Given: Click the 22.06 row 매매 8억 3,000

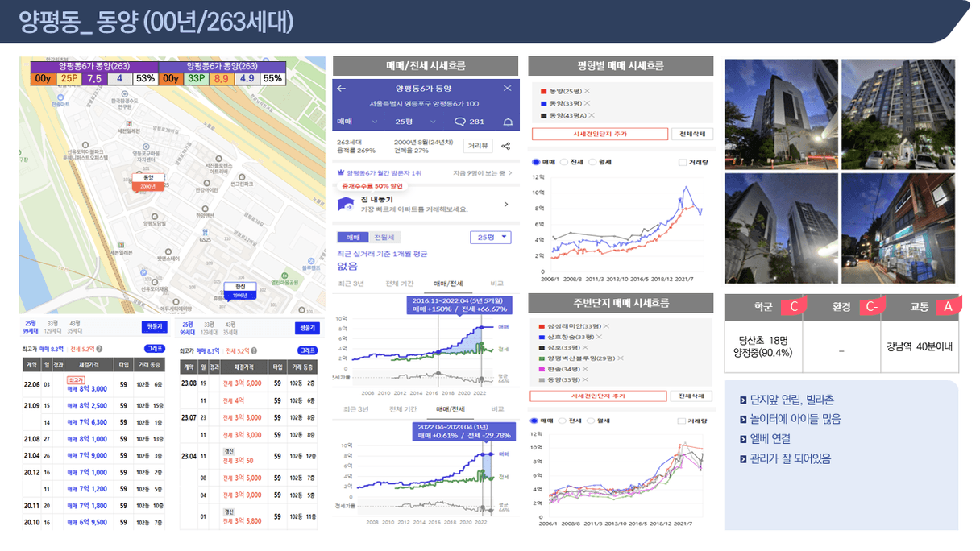Looking at the screenshot, I should pyautogui.click(x=87, y=389).
